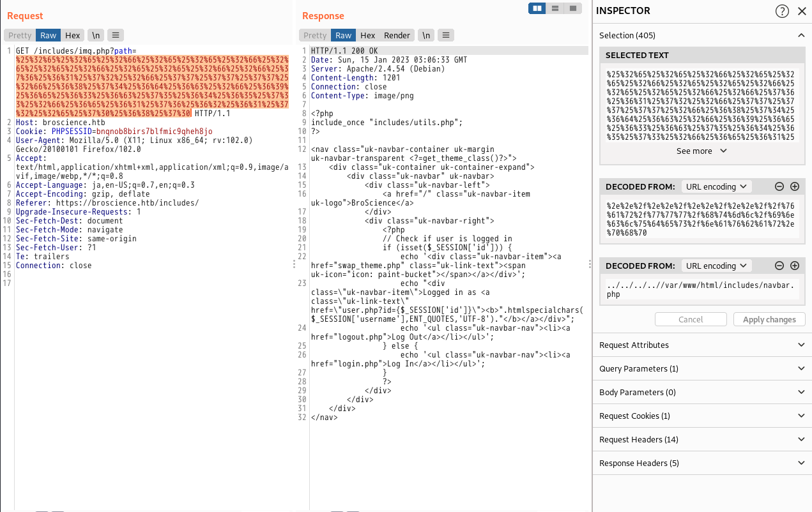Viewport: 812px width, 512px height.
Task: Close the Inspector panel
Action: coord(802,11)
